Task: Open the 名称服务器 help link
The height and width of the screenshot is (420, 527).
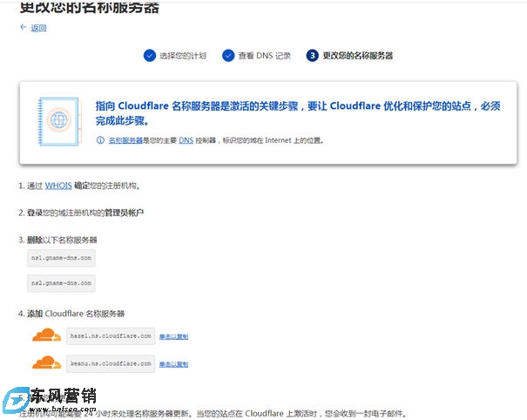Action: pyautogui.click(x=125, y=140)
